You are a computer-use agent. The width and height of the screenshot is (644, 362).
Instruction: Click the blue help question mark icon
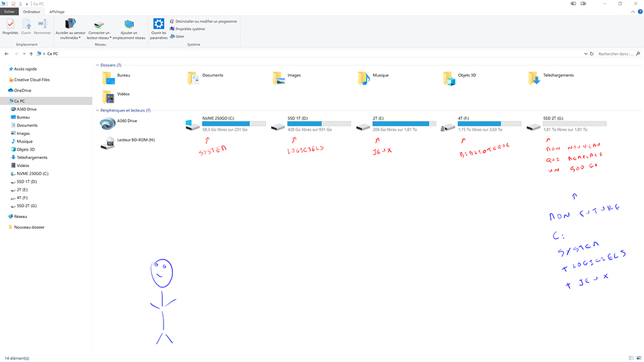[x=640, y=11]
